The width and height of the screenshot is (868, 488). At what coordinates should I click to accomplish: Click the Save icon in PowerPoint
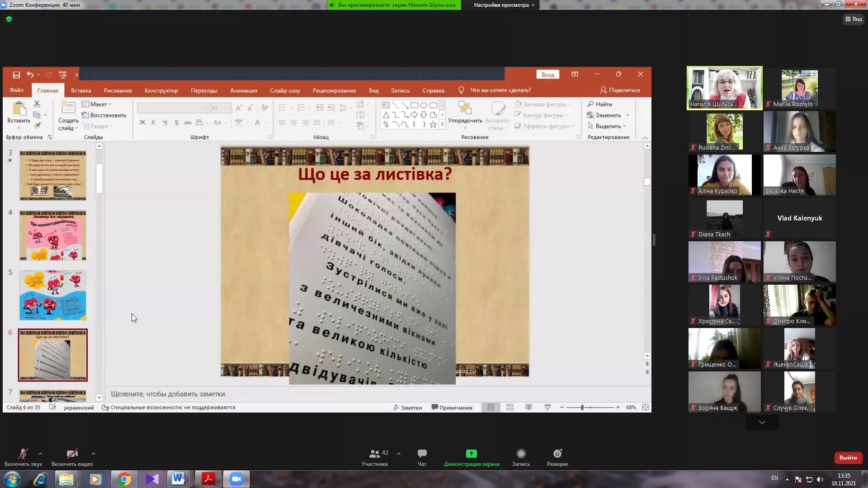[x=16, y=75]
